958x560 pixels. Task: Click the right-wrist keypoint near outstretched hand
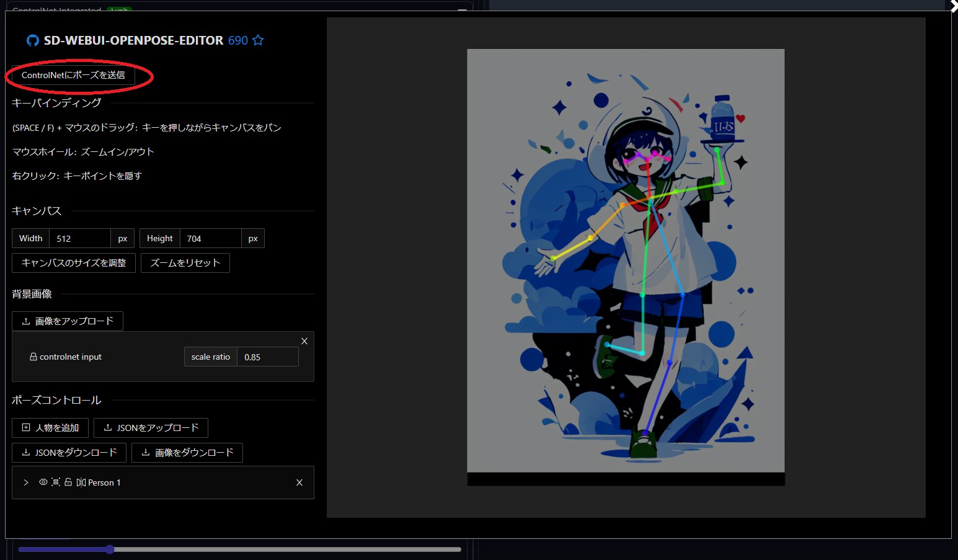(x=553, y=257)
